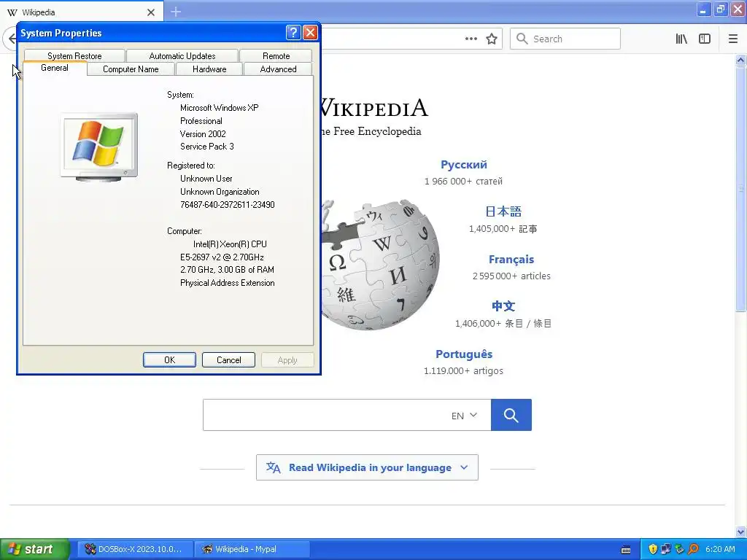This screenshot has height=560, width=747.
Task: Click product ID 76487-640-2972611-23490
Action: (228, 205)
